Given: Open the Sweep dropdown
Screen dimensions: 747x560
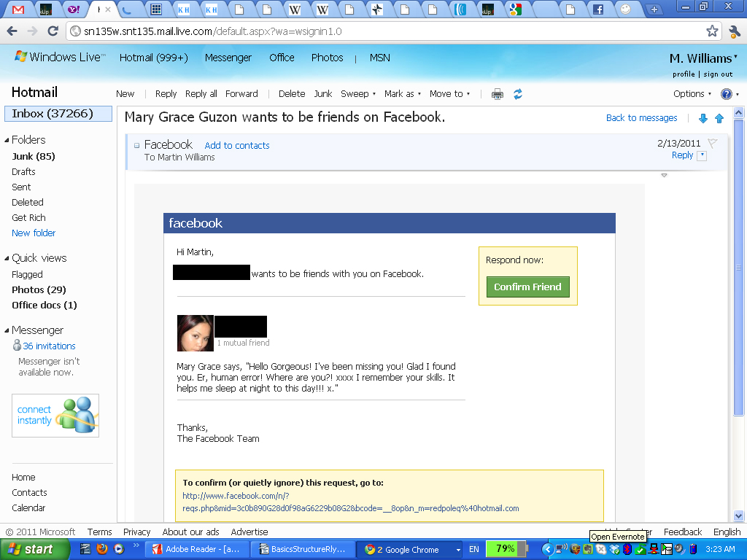Looking at the screenshot, I should click(358, 94).
